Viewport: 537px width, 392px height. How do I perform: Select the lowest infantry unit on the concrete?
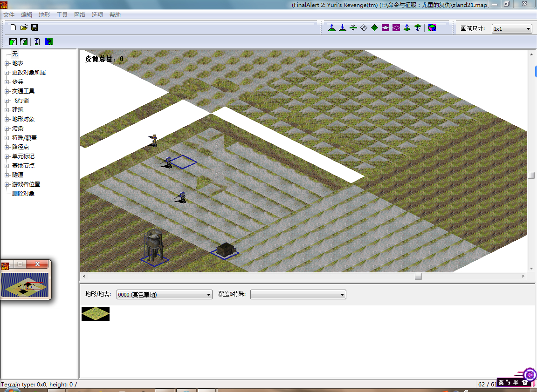click(x=181, y=197)
